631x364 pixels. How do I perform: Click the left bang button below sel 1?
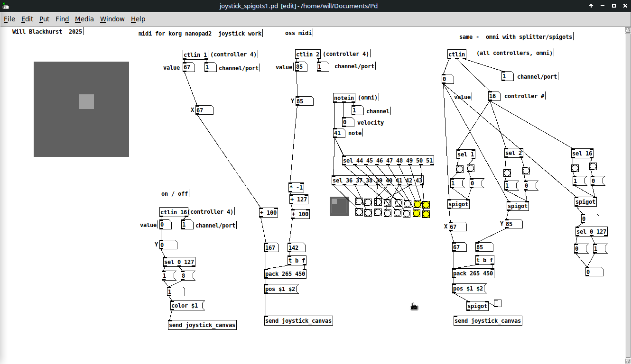coord(460,169)
